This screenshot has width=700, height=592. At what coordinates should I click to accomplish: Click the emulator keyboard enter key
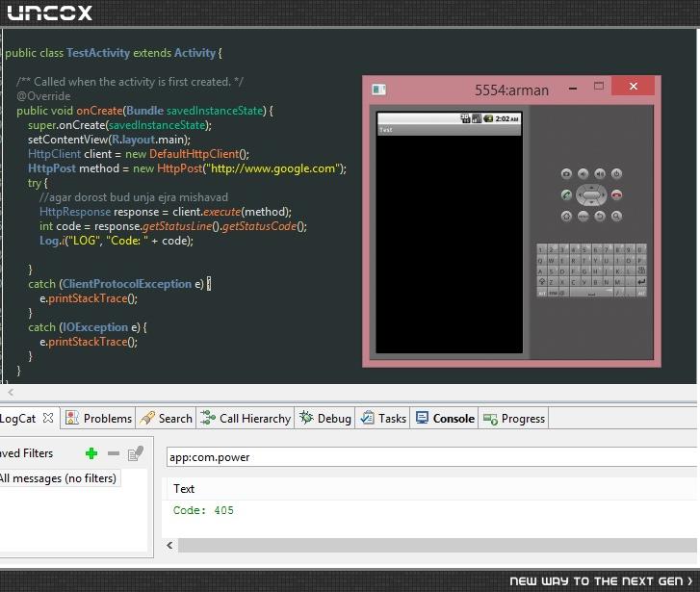(641, 282)
